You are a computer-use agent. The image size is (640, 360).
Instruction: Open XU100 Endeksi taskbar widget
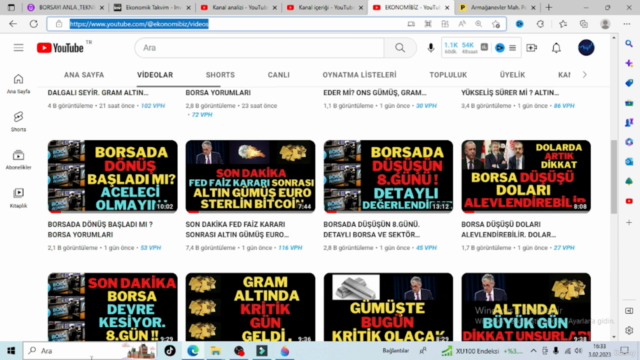(x=482, y=351)
